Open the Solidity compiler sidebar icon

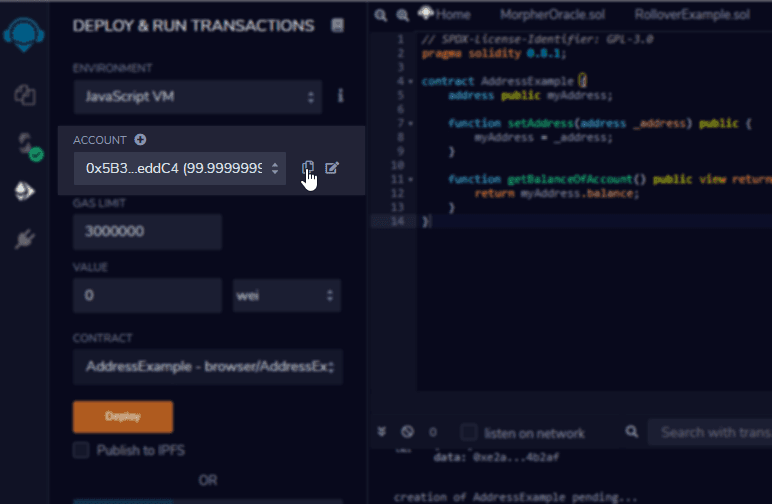(29, 146)
